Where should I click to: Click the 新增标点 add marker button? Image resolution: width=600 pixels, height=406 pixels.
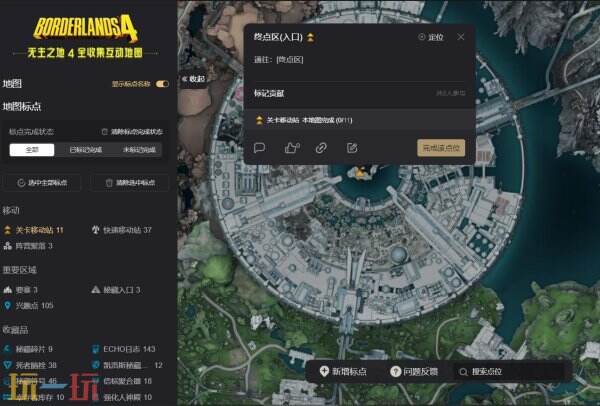click(x=343, y=372)
